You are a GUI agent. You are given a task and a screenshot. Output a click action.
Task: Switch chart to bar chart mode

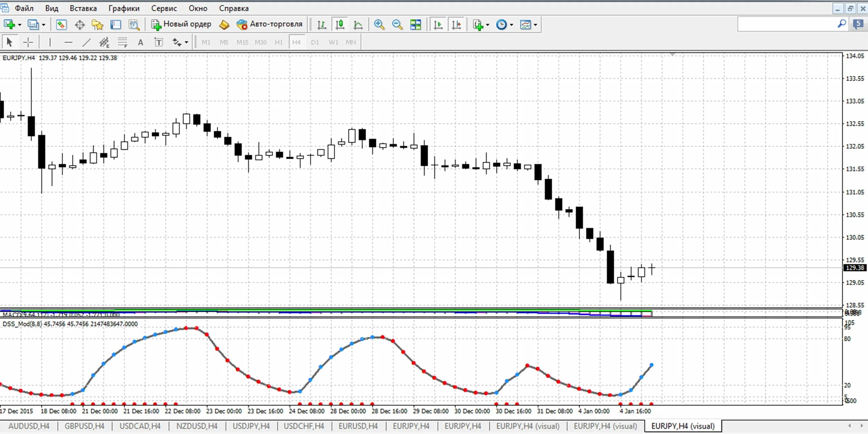tap(322, 25)
